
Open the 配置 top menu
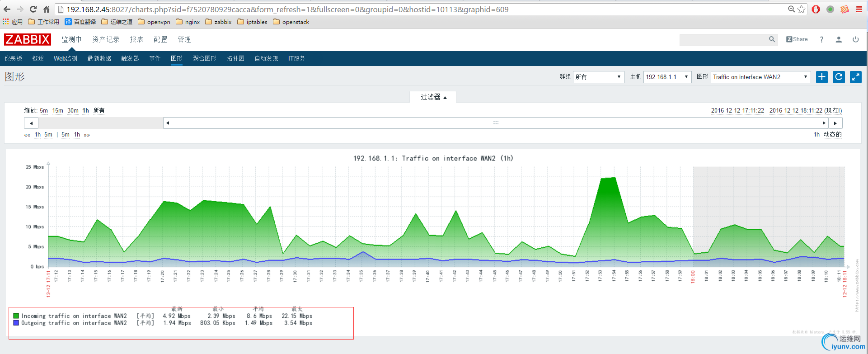tap(160, 39)
